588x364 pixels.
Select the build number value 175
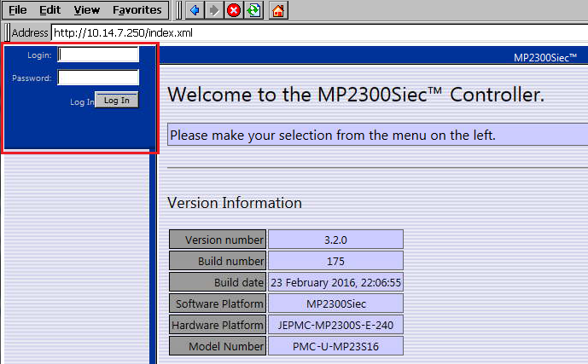[335, 261]
